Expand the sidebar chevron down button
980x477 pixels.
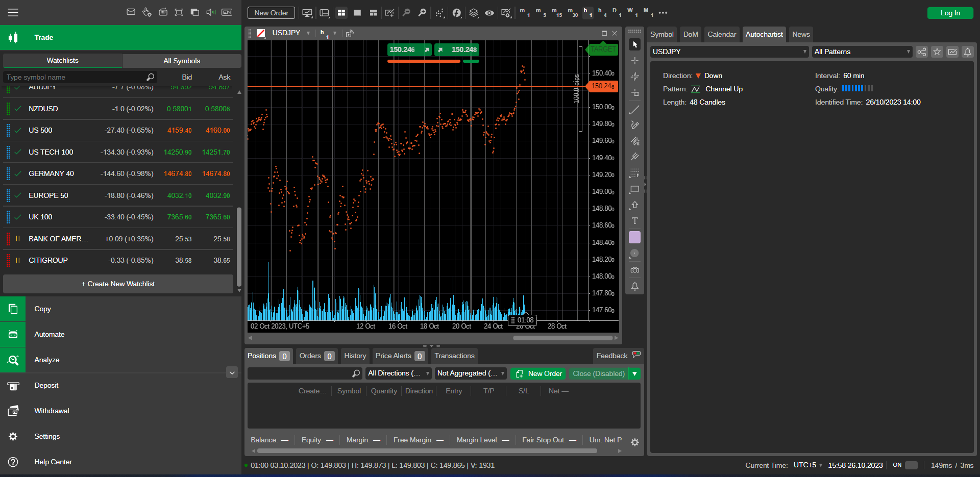(232, 372)
